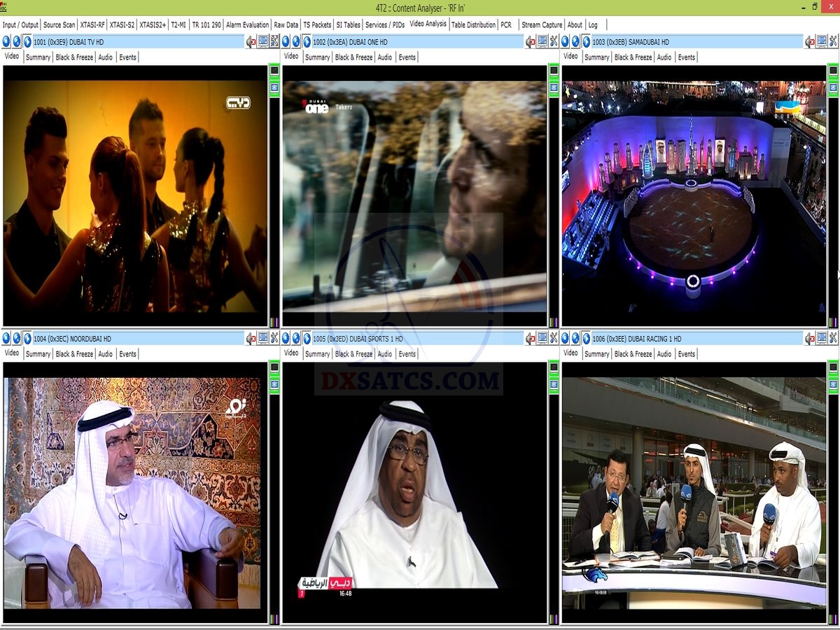Open the tools icon for DUBAI RACING 1 HD
This screenshot has width=840, height=630.
(x=833, y=339)
